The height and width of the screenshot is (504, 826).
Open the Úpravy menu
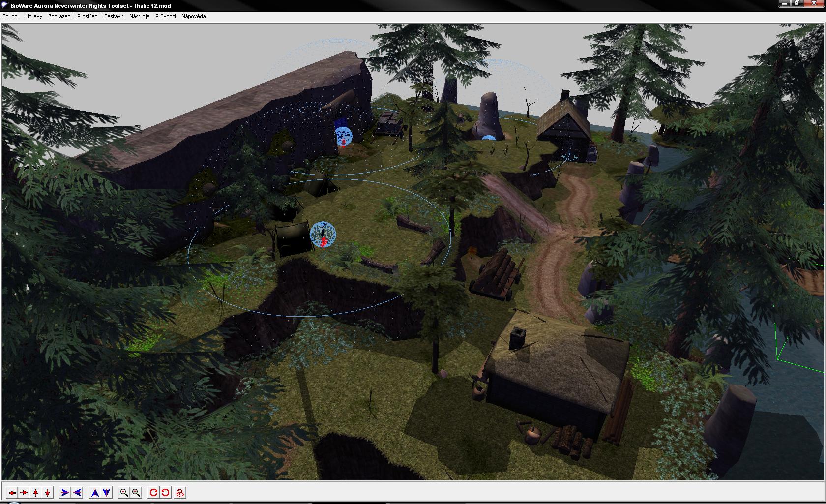pos(34,16)
